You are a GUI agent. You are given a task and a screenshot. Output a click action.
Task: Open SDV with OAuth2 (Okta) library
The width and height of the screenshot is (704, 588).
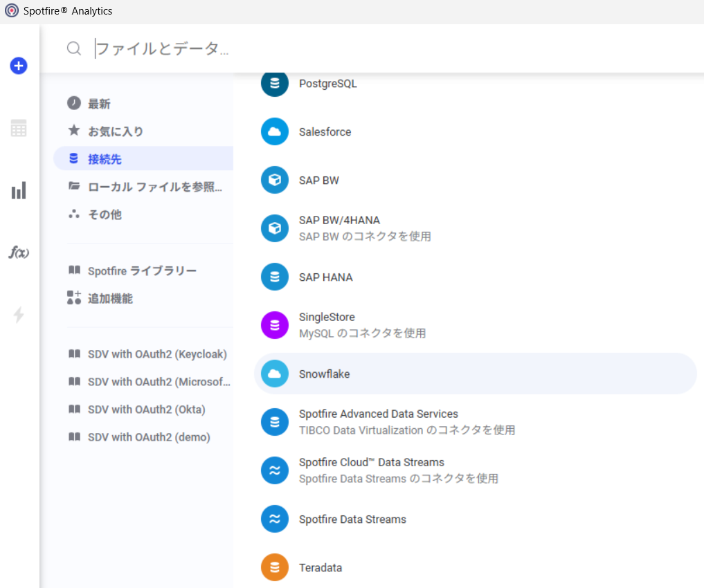pos(143,409)
